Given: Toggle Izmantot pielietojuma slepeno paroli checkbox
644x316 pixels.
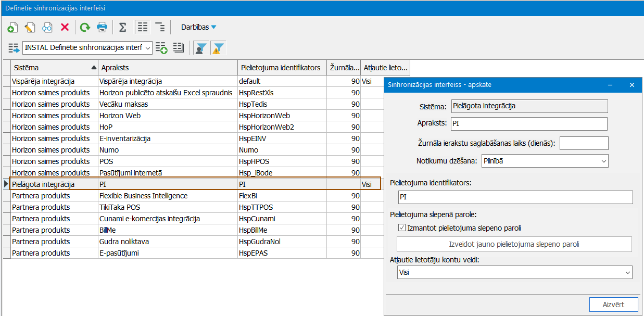Looking at the screenshot, I should (402, 227).
